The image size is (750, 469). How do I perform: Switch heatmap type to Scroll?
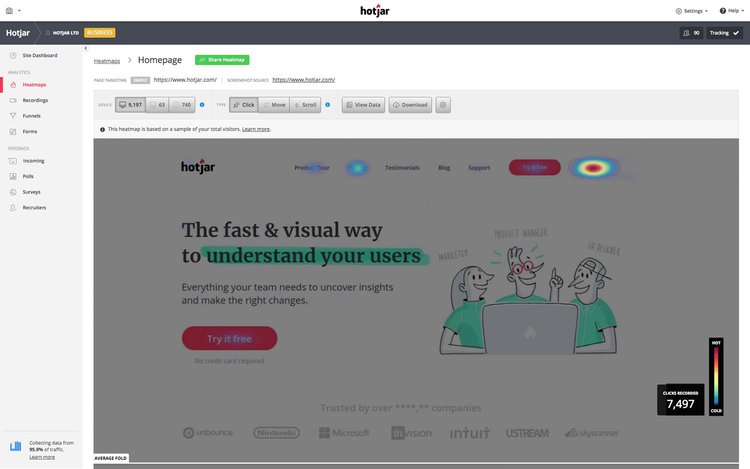[x=305, y=105]
